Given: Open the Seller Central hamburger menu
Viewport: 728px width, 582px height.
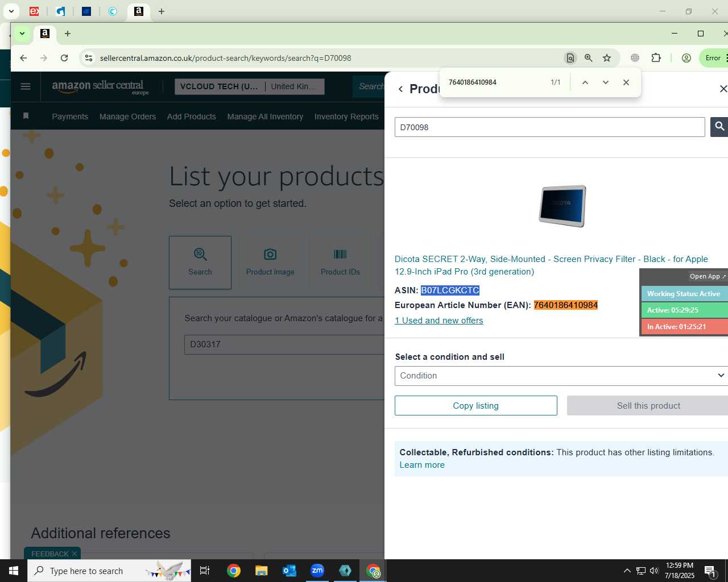Looking at the screenshot, I should (26, 86).
